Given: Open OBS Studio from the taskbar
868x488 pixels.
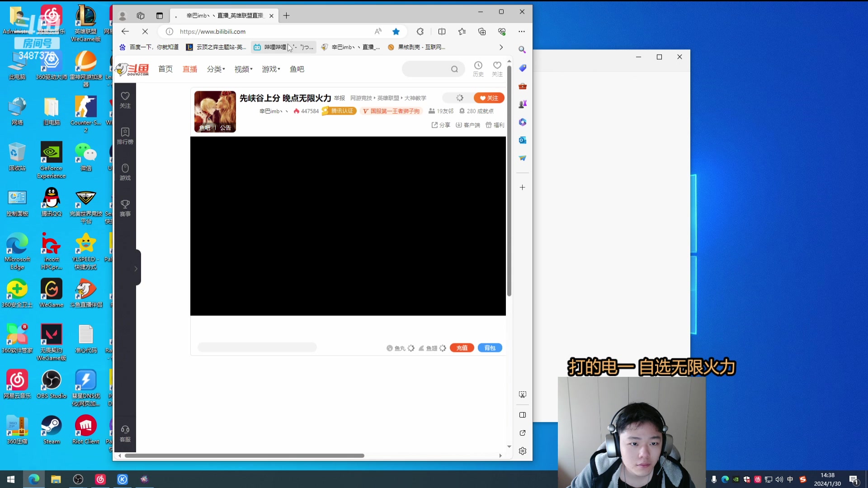Looking at the screenshot, I should [x=78, y=479].
